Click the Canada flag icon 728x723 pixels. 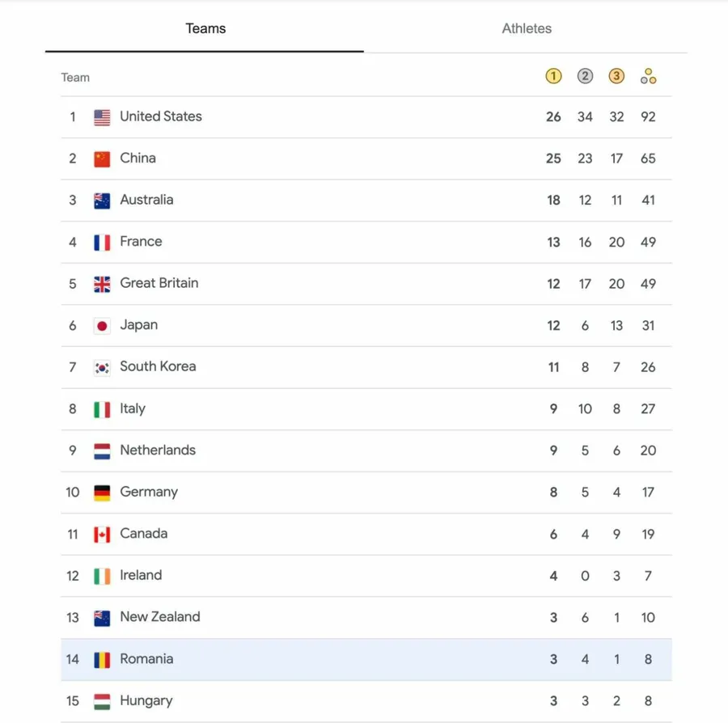click(x=102, y=535)
